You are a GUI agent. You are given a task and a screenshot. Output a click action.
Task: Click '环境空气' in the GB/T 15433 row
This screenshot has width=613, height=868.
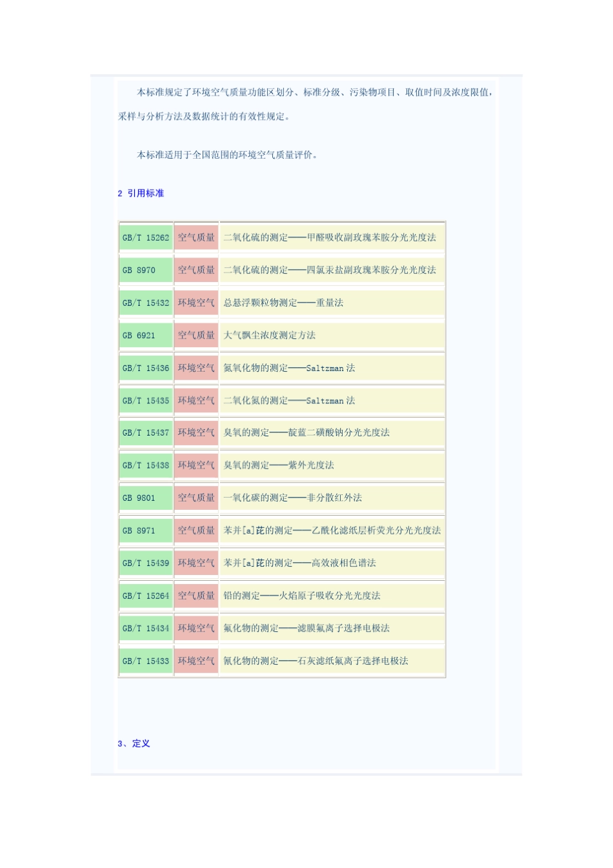pyautogui.click(x=196, y=661)
